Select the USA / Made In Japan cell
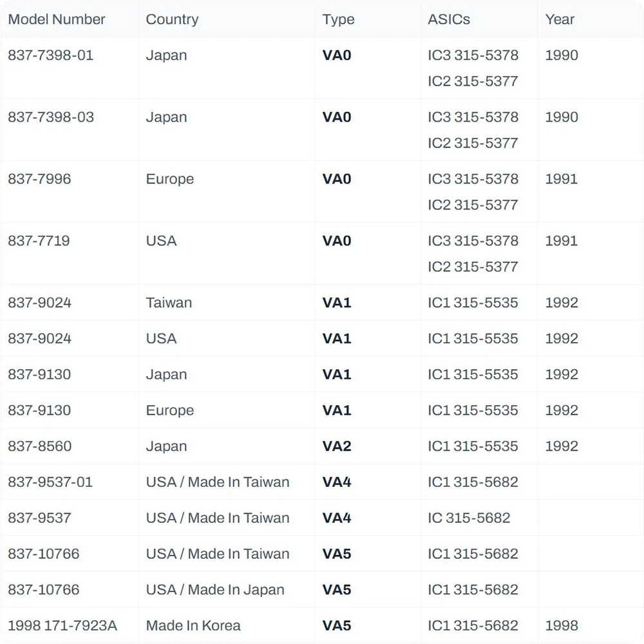This screenshot has height=644, width=644. (x=215, y=590)
